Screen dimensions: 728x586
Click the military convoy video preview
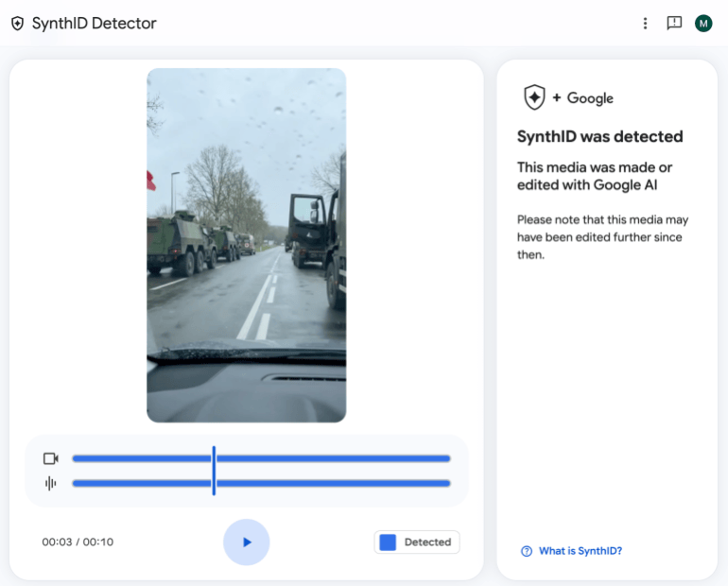tap(247, 246)
